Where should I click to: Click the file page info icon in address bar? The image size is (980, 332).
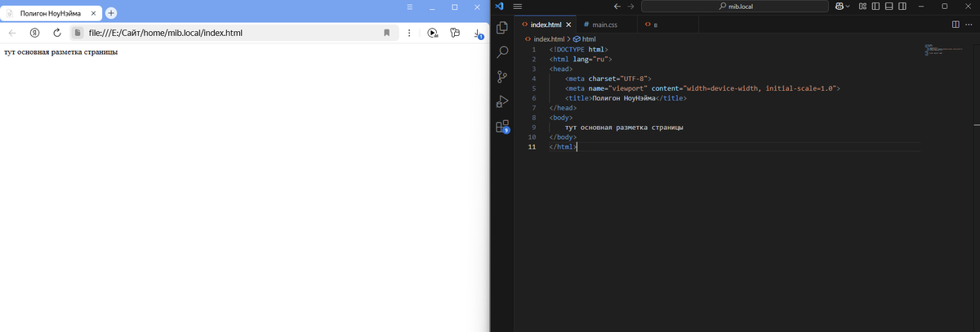(77, 33)
